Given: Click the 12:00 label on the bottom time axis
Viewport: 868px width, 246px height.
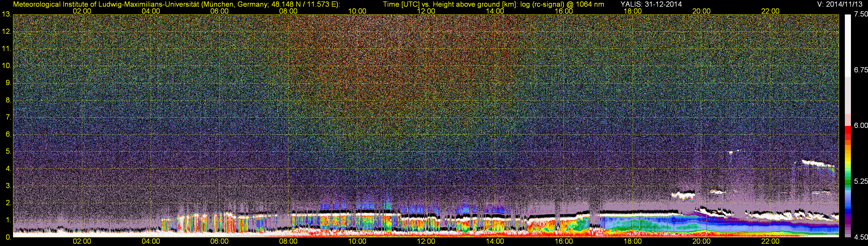Looking at the screenshot, I should pyautogui.click(x=426, y=241).
